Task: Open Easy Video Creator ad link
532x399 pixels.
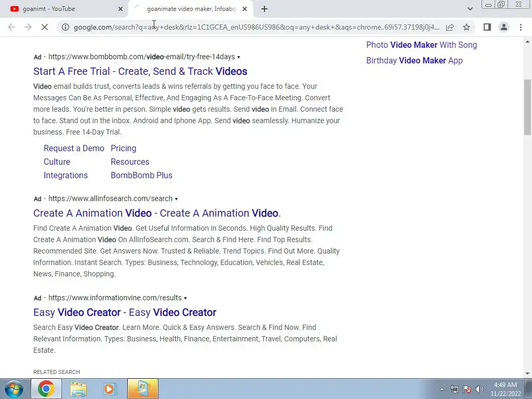Action: (x=125, y=312)
